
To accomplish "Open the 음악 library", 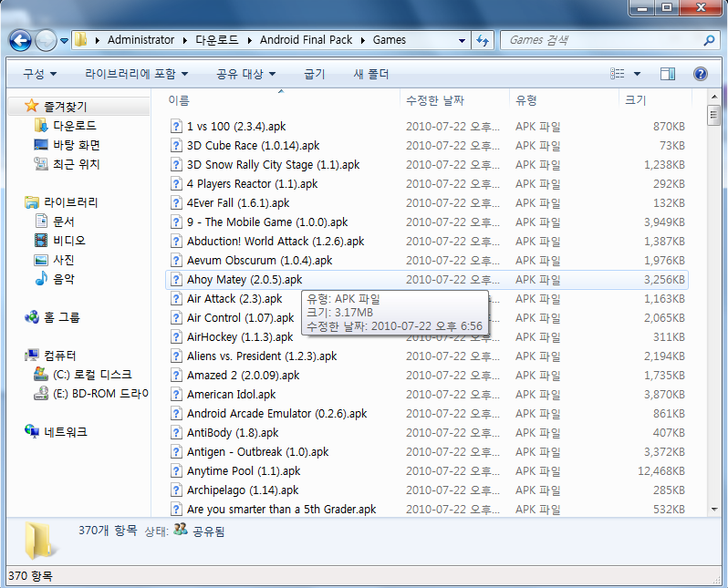I will click(x=55, y=279).
